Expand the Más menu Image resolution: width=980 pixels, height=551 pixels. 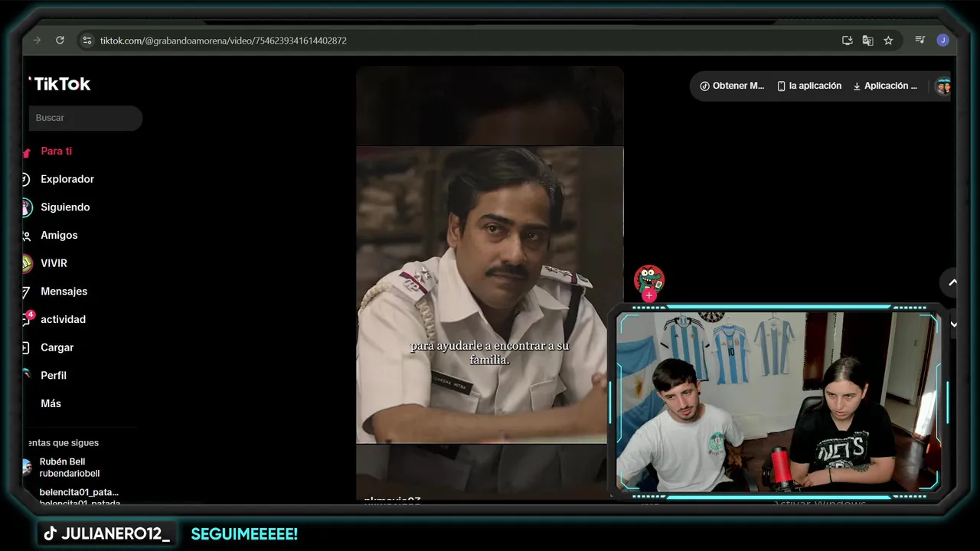coord(51,403)
